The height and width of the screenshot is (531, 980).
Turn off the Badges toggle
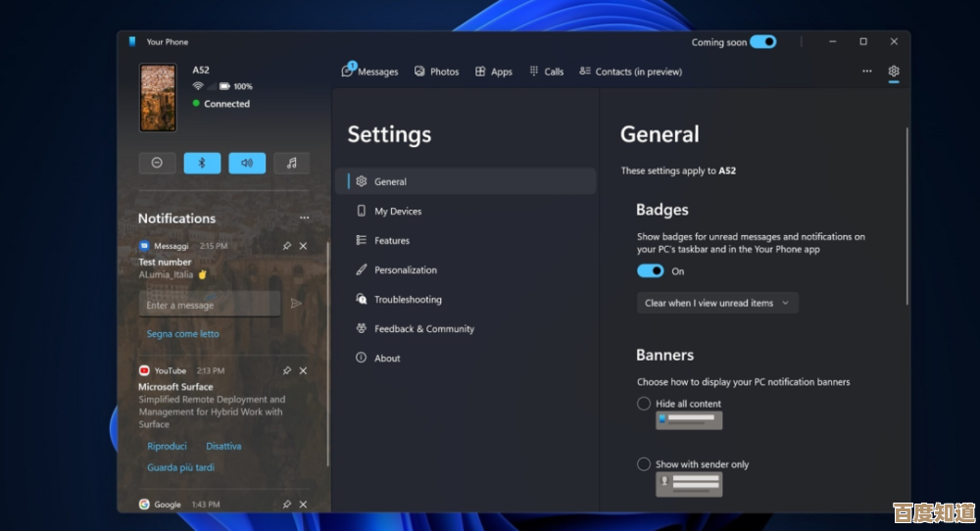pyautogui.click(x=650, y=271)
